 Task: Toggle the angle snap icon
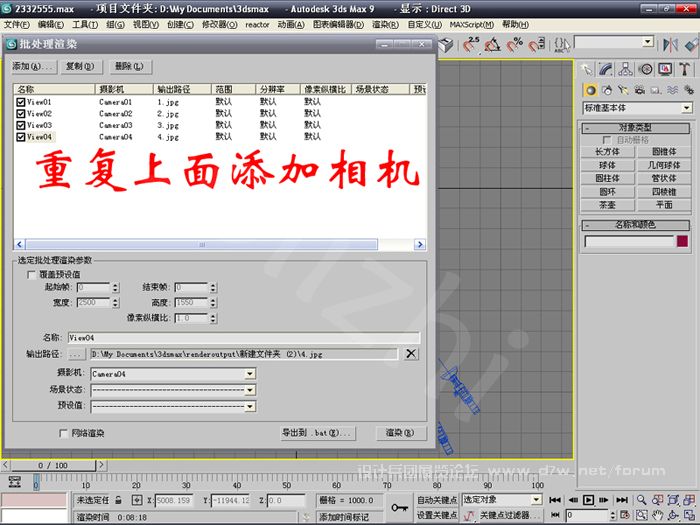click(x=493, y=45)
